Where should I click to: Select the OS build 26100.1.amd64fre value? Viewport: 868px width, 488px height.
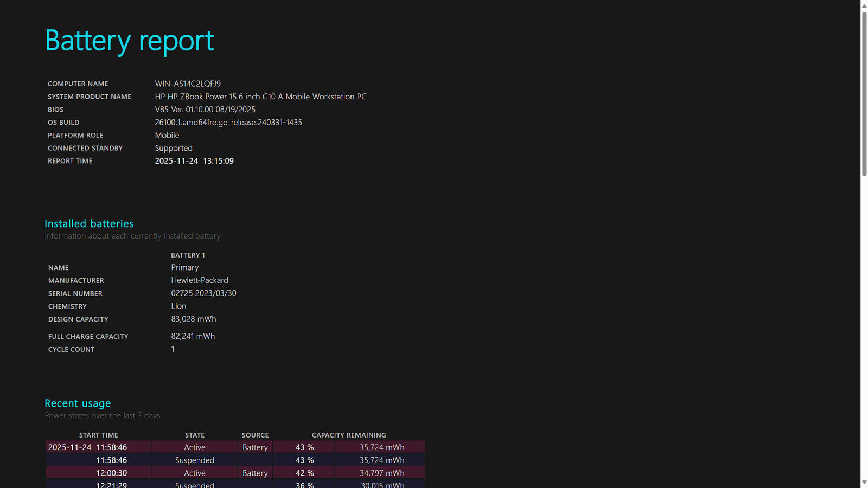(228, 123)
